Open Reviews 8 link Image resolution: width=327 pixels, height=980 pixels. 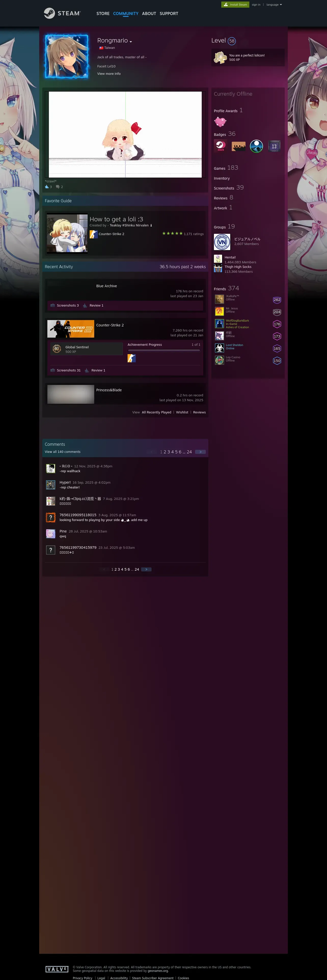coord(223,197)
